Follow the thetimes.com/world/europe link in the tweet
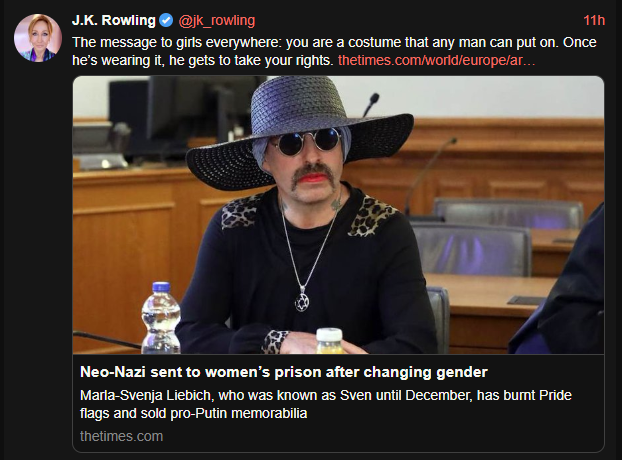This screenshot has height=460, width=622. pos(436,60)
